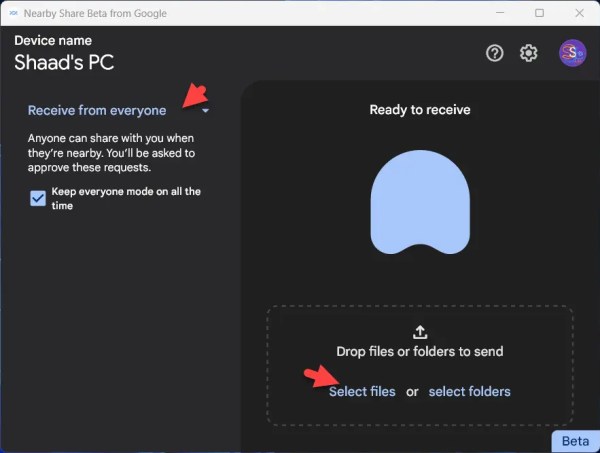Open the help question mark icon
600x453 pixels.
[494, 53]
